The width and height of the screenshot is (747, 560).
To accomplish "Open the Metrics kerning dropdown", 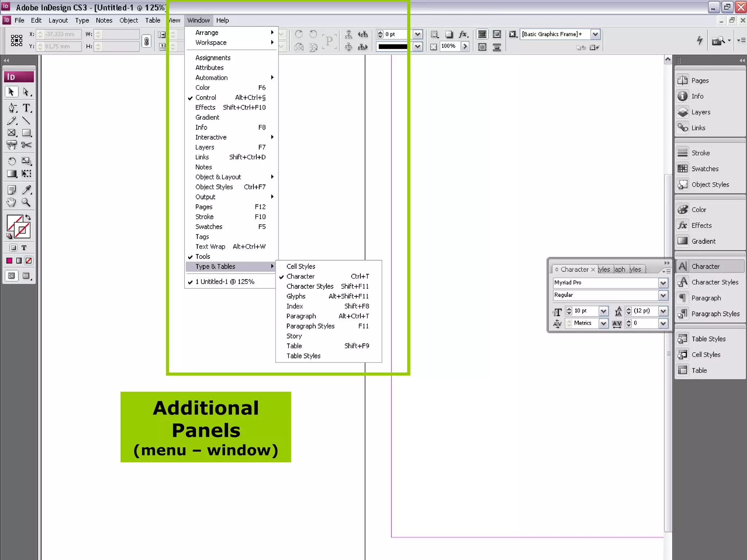I will (604, 323).
